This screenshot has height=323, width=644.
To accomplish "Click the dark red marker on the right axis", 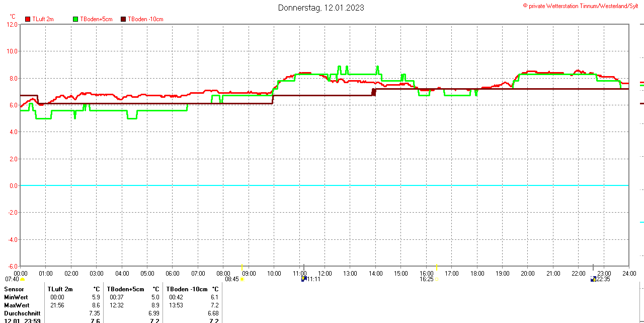I will coord(641,103).
